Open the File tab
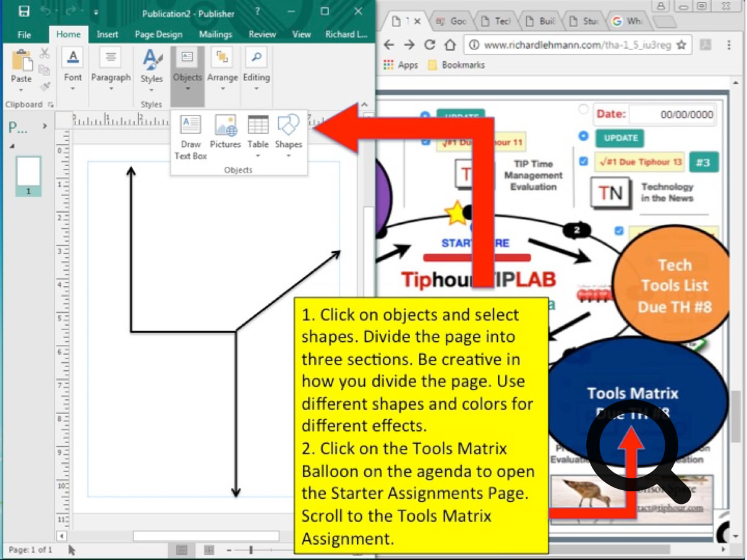747x560 pixels. 24,35
